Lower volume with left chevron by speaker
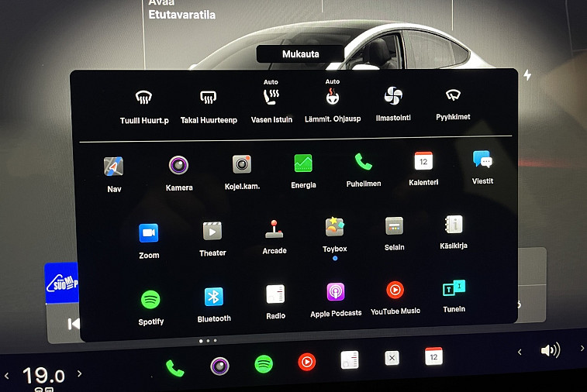 pyautogui.click(x=520, y=352)
